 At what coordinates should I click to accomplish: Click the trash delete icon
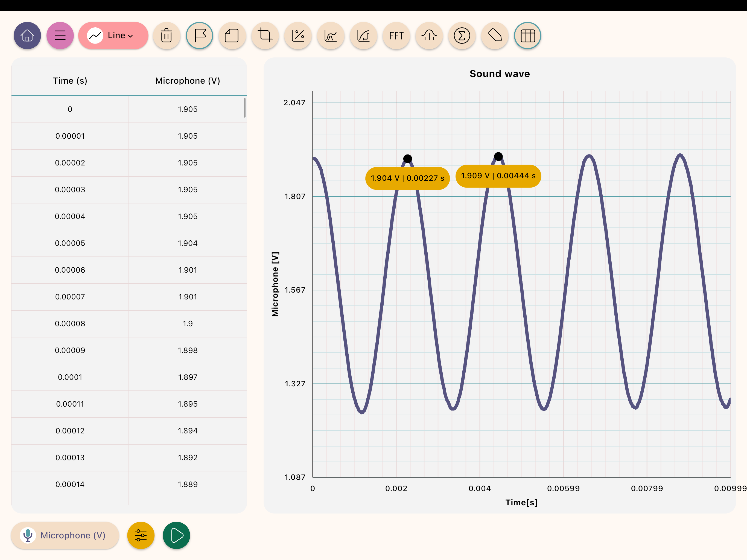point(167,36)
